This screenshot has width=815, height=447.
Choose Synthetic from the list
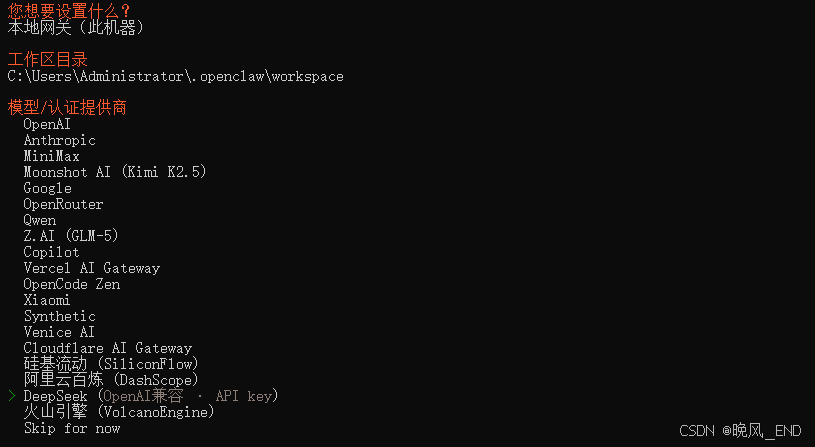coord(60,316)
